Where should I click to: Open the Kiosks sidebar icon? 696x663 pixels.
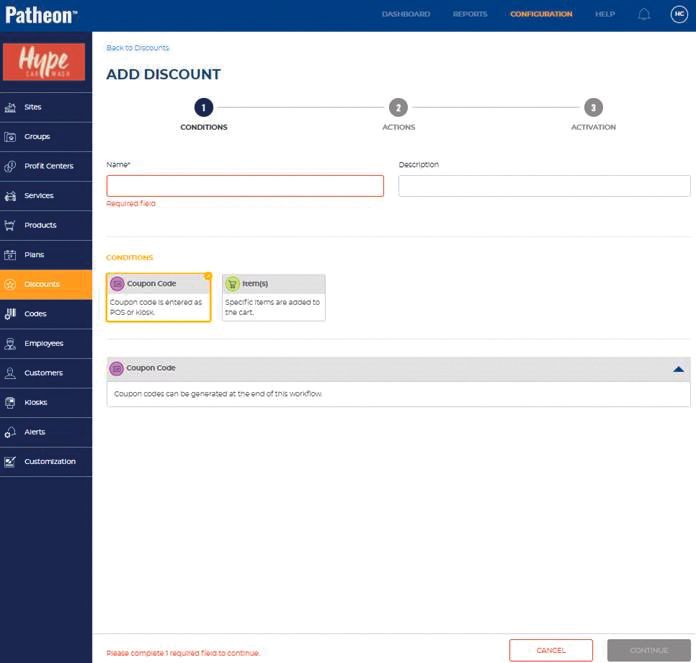(x=11, y=402)
